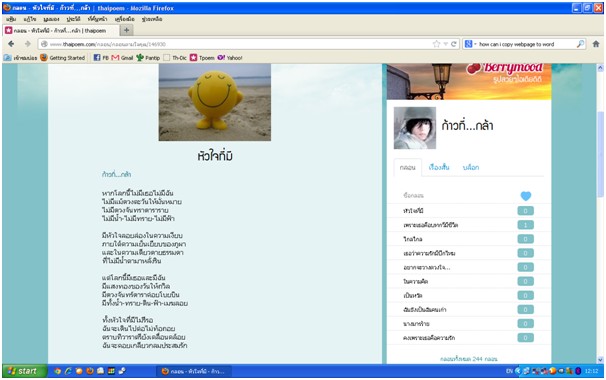Open the address bar history dropdown arrow
The width and height of the screenshot is (606, 380).
coord(446,44)
